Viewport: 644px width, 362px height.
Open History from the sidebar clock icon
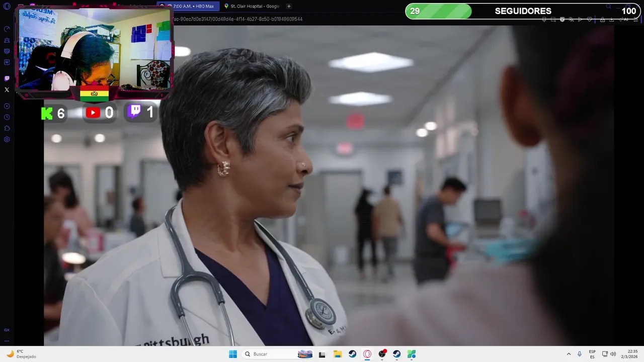click(x=7, y=117)
